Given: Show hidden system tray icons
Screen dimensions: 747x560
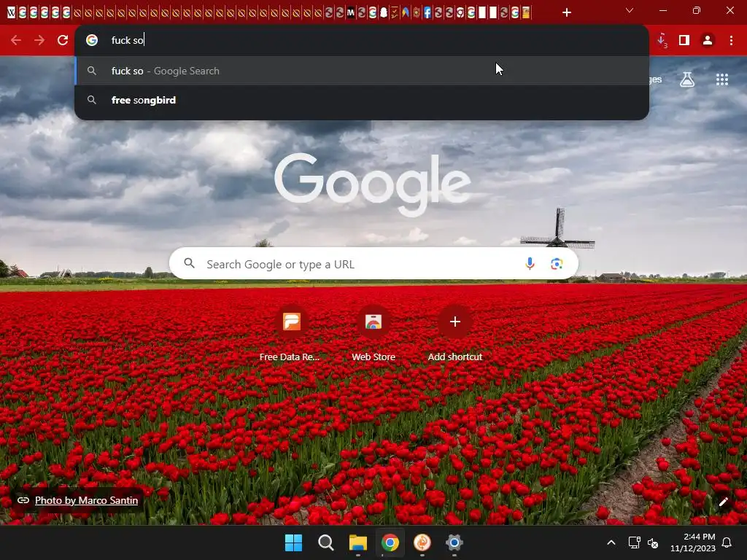Looking at the screenshot, I should tap(611, 542).
